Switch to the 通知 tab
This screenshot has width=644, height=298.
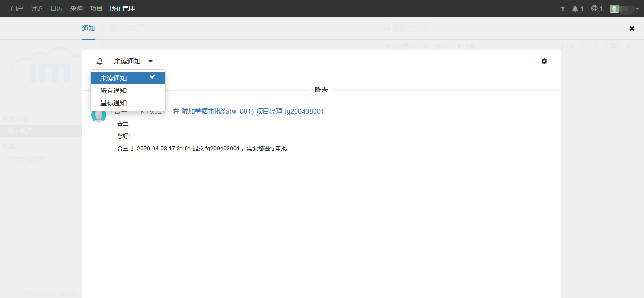(88, 28)
